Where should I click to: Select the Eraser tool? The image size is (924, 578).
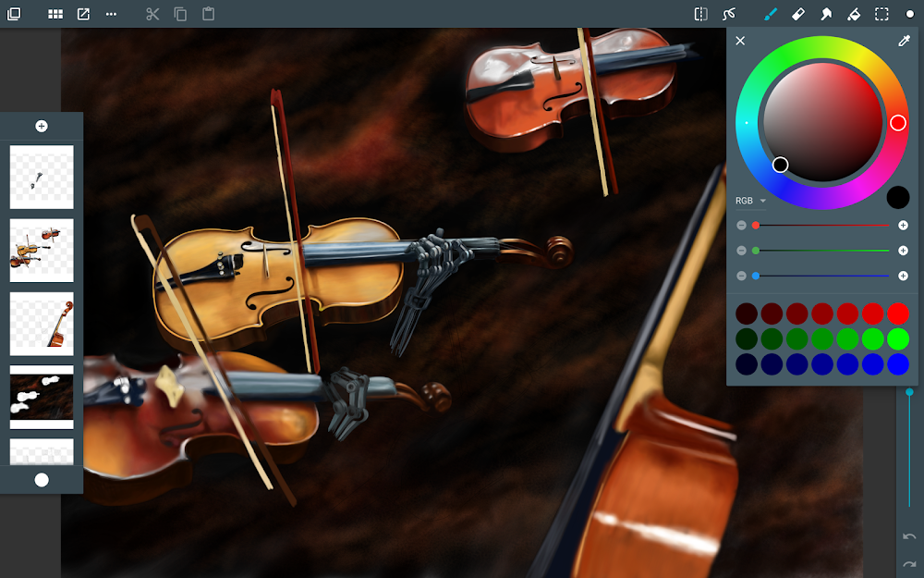(797, 14)
